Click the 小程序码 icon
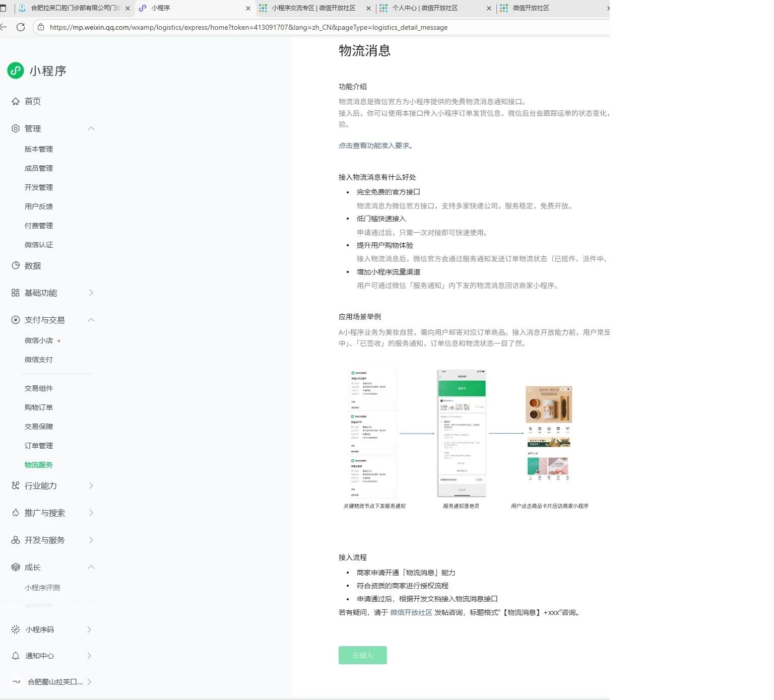This screenshot has width=774, height=700. pyautogui.click(x=16, y=629)
